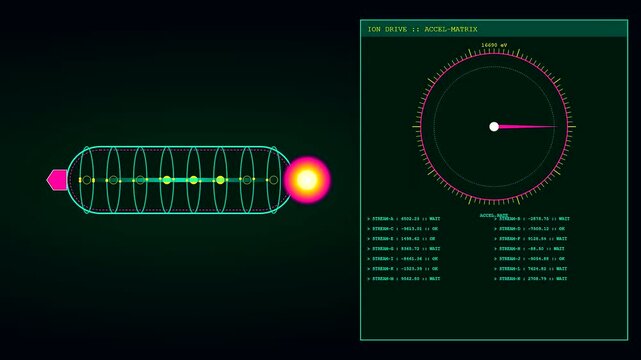This screenshot has height=360, width=641.
Task: Select the STREAM-J label text
Action: (x=510, y=259)
